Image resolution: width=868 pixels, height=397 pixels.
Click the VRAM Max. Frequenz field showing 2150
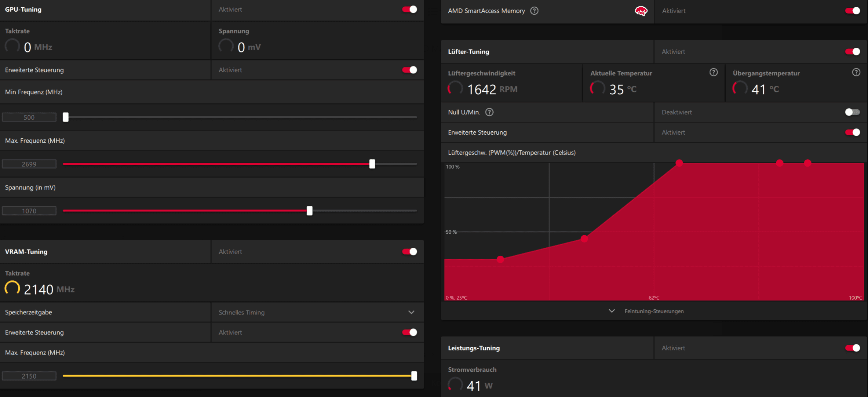[29, 376]
